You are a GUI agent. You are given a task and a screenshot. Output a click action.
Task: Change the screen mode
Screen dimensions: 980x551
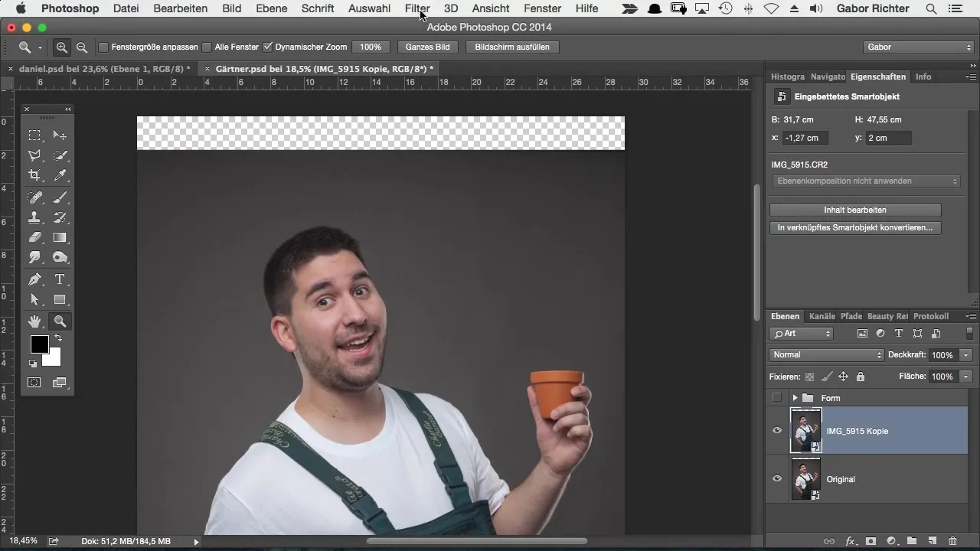[60, 382]
